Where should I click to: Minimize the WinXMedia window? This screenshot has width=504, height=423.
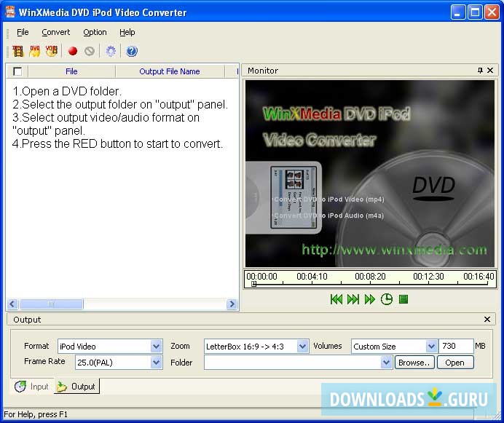point(458,12)
